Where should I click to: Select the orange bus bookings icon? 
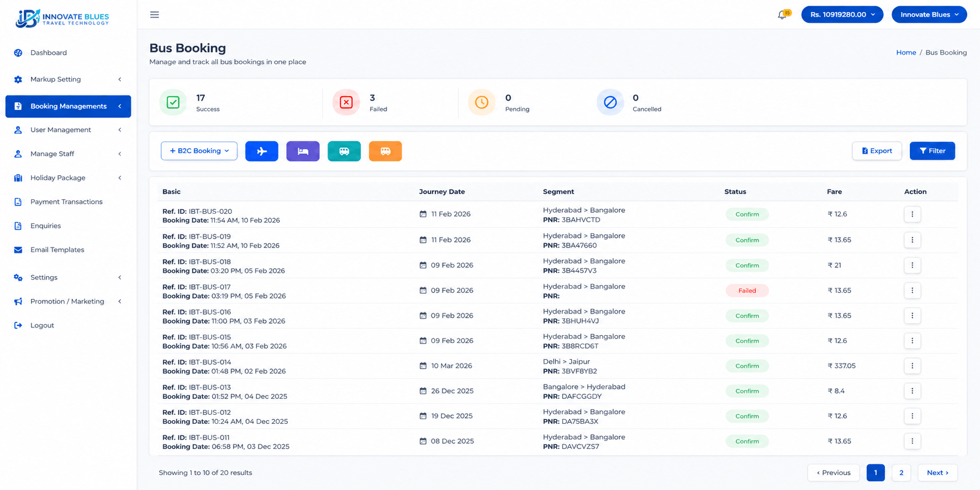coord(385,151)
